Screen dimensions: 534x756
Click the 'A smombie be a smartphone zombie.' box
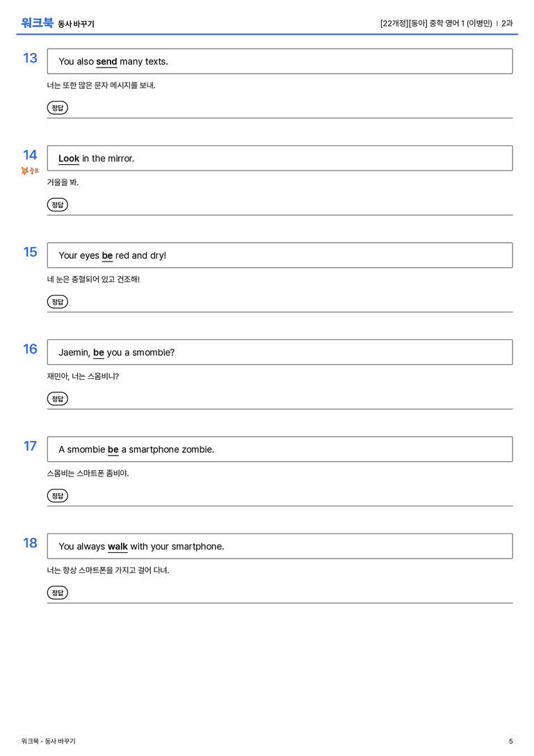click(x=280, y=449)
